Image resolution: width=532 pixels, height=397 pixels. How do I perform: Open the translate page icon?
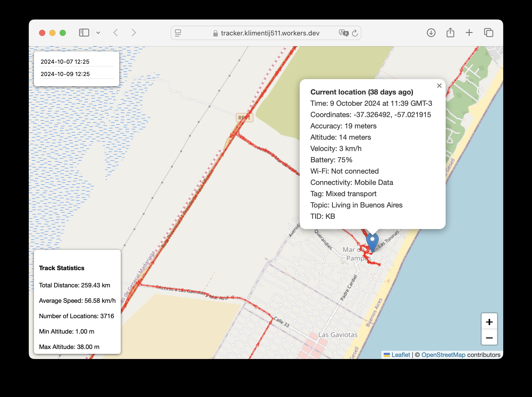[344, 33]
